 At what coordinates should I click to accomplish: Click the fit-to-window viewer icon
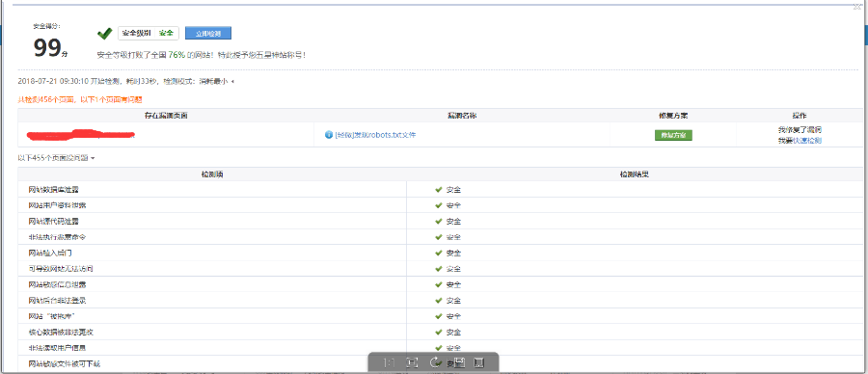(x=411, y=363)
